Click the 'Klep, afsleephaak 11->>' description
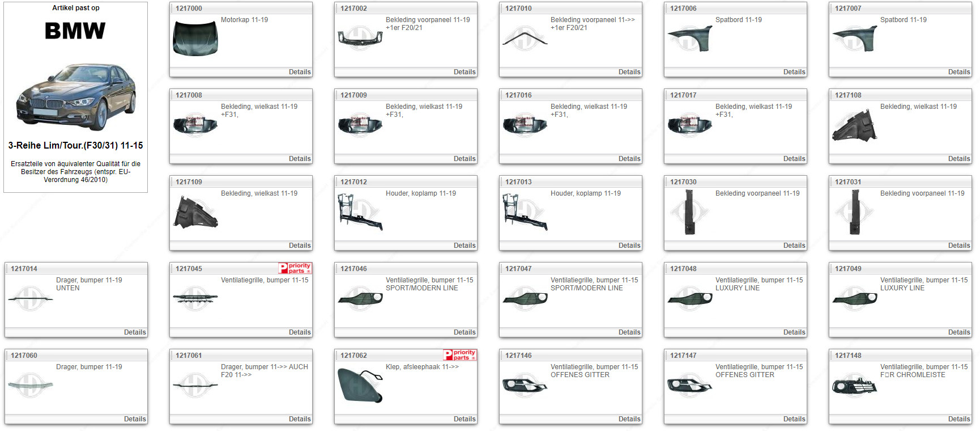 click(x=423, y=367)
